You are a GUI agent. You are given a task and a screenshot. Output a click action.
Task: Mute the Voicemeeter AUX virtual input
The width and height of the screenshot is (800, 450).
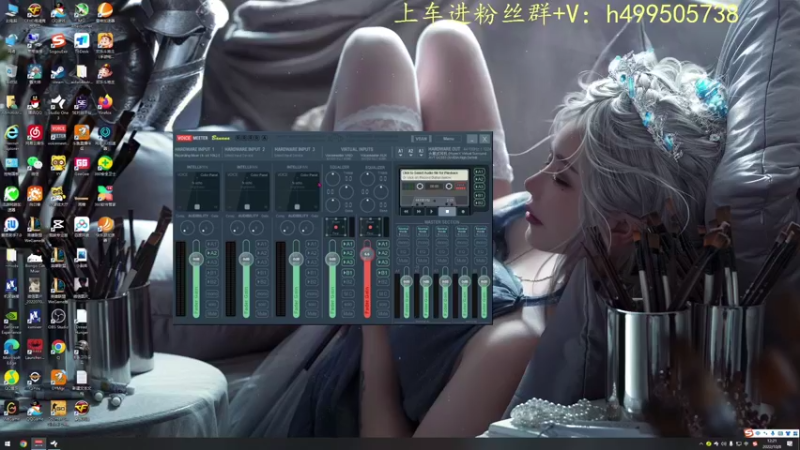383,313
